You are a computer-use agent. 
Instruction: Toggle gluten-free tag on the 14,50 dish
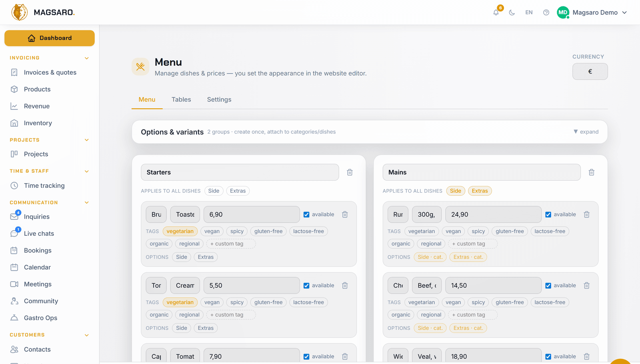pyautogui.click(x=510, y=302)
